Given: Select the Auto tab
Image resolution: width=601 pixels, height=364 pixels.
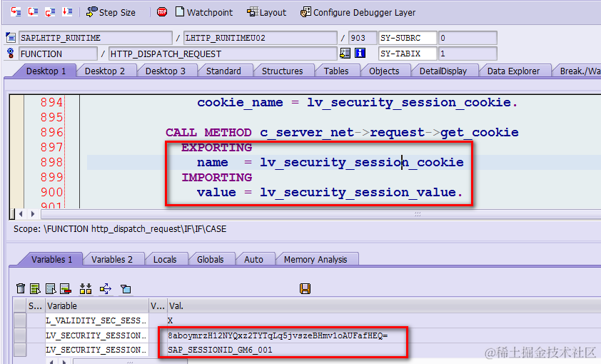Looking at the screenshot, I should coord(253,259).
